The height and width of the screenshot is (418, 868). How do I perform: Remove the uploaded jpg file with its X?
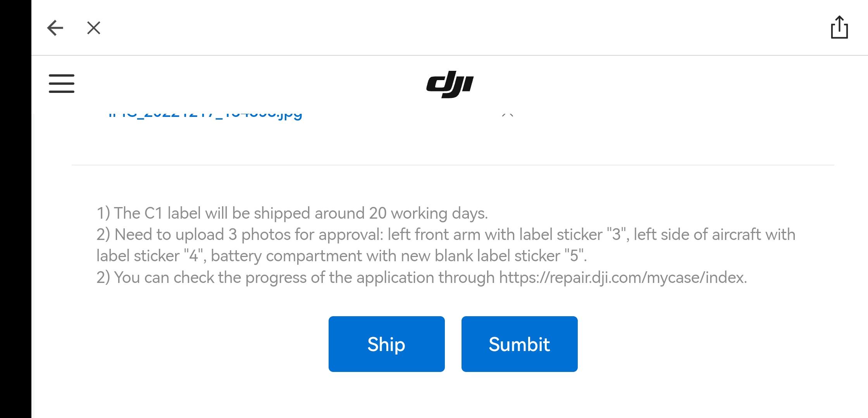[x=508, y=115]
